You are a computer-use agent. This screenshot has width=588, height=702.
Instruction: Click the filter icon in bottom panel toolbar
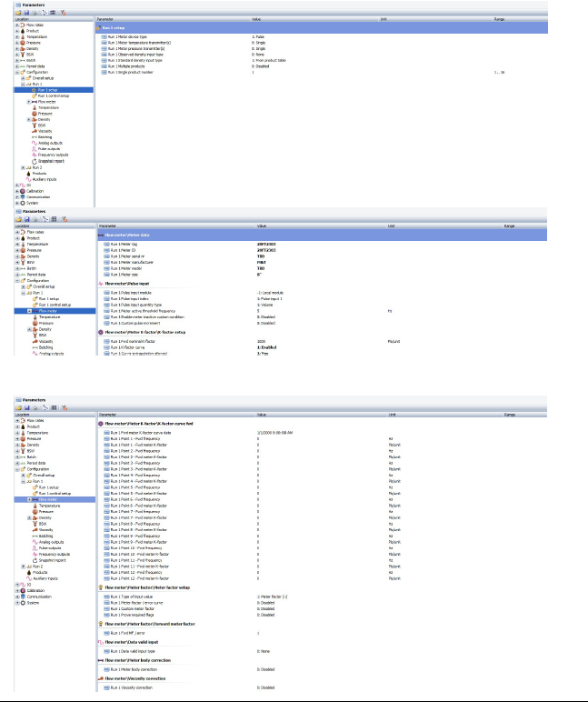click(65, 408)
